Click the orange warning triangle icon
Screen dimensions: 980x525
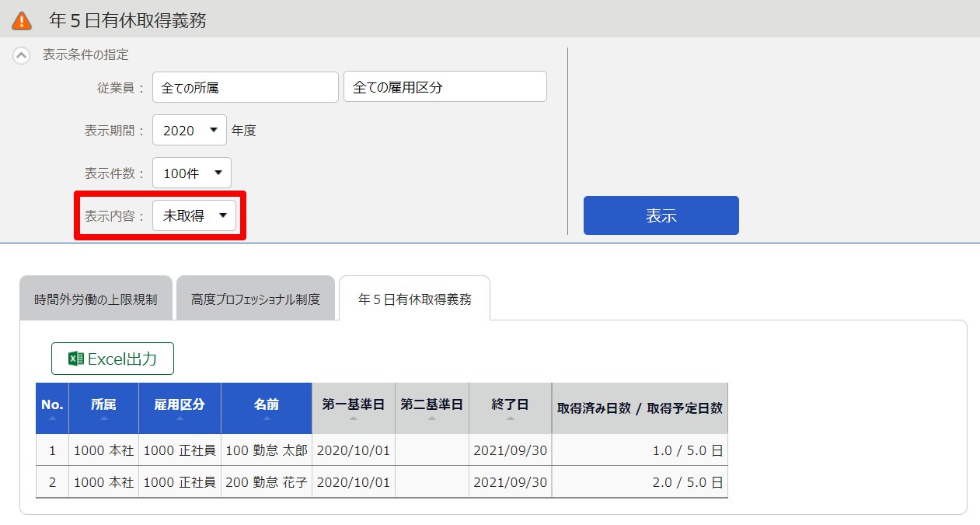pyautogui.click(x=23, y=19)
